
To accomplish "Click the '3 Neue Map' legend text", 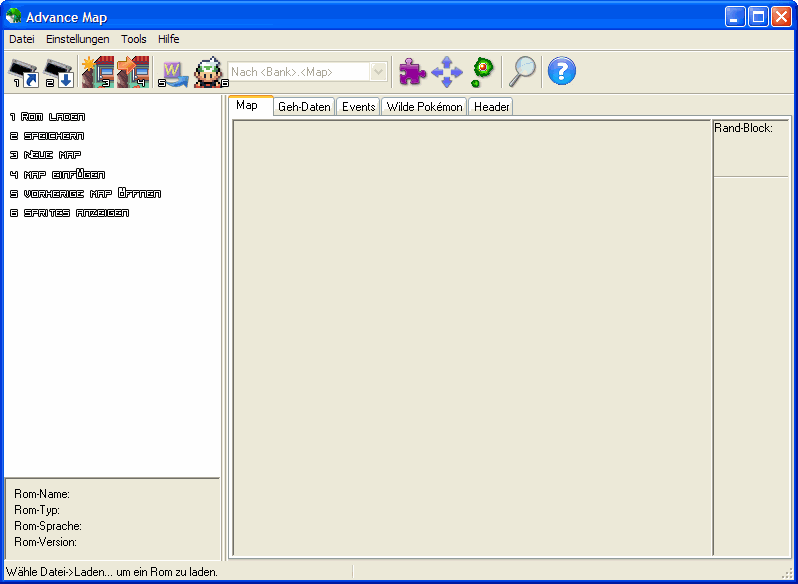I will click(x=45, y=155).
